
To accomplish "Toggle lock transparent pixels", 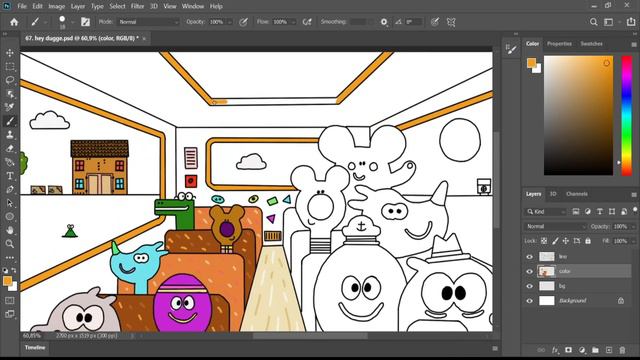I will tap(544, 241).
